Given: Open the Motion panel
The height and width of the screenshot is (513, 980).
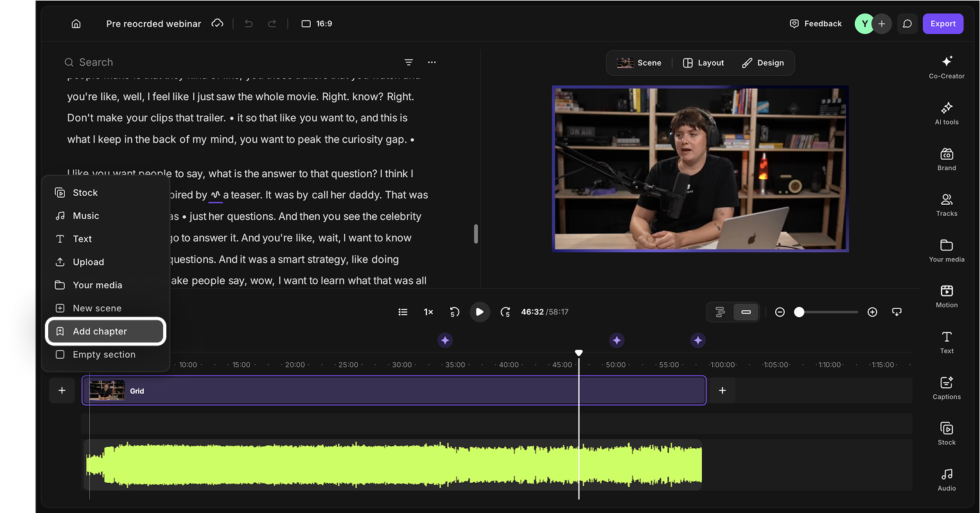Looking at the screenshot, I should tap(947, 296).
